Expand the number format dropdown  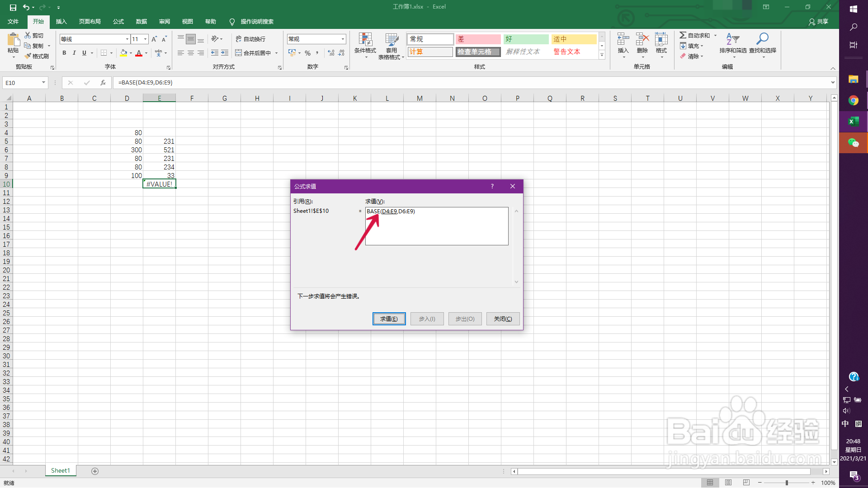click(343, 39)
